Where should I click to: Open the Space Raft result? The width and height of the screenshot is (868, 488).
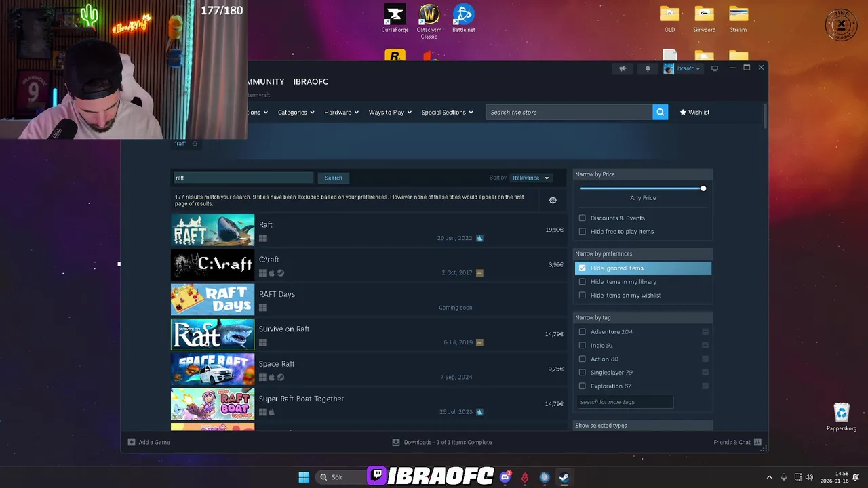368,369
